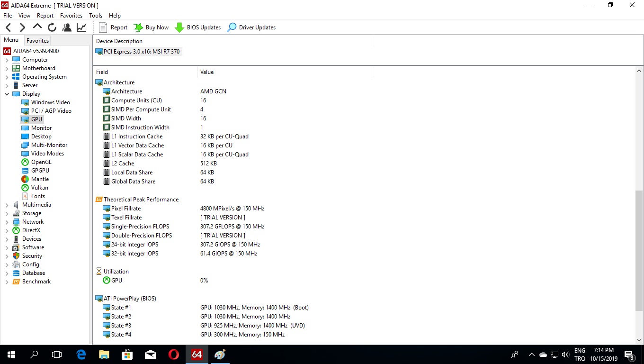Viewport: 644px width, 364px height.
Task: Open the Favorites menu
Action: click(71, 16)
